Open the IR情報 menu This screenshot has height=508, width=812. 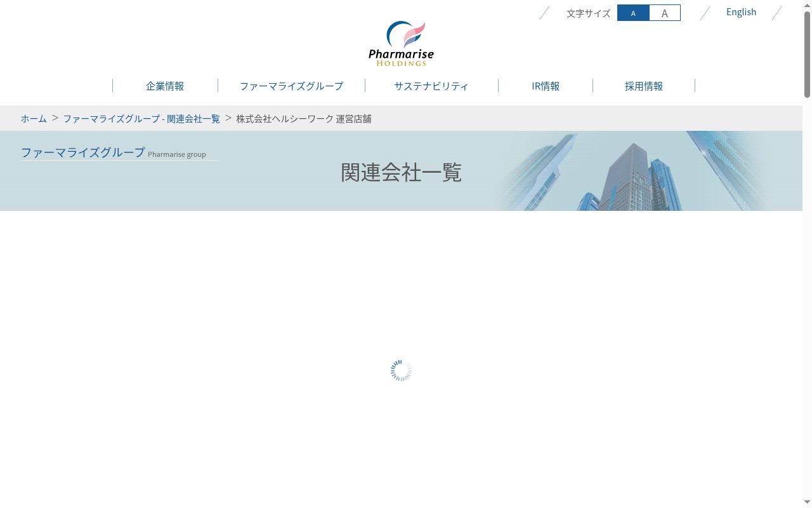tap(546, 86)
